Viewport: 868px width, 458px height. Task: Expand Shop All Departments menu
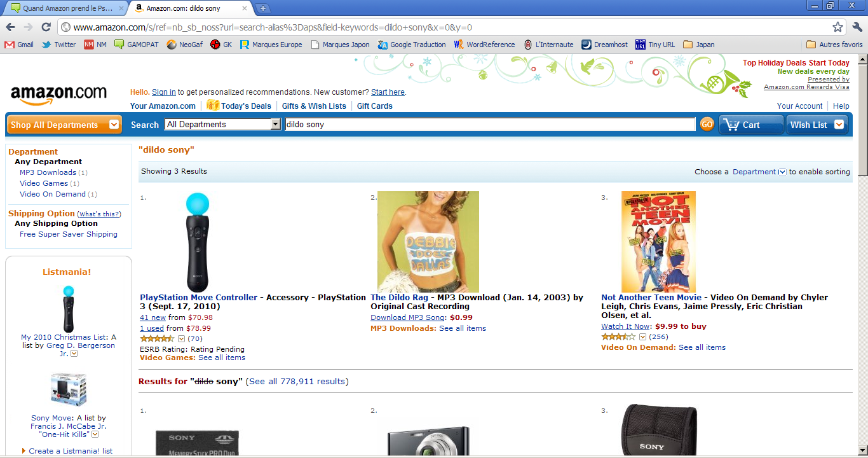[x=64, y=125]
